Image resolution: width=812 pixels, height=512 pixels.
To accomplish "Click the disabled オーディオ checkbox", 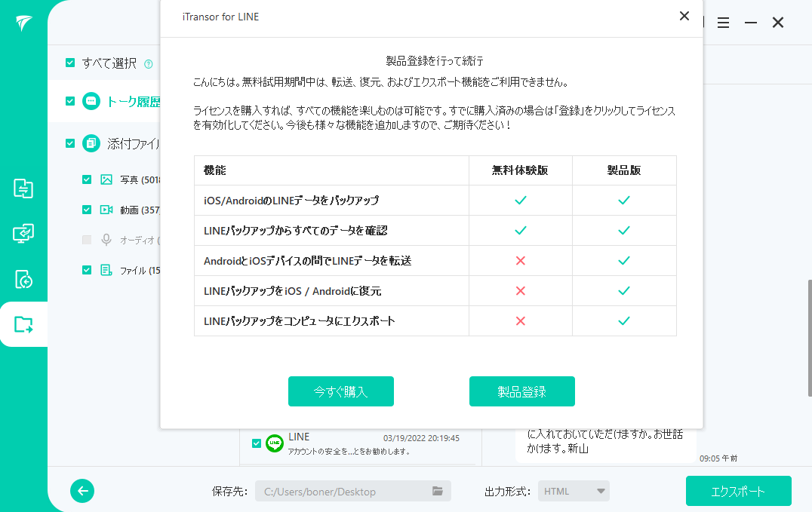I will pos(87,240).
